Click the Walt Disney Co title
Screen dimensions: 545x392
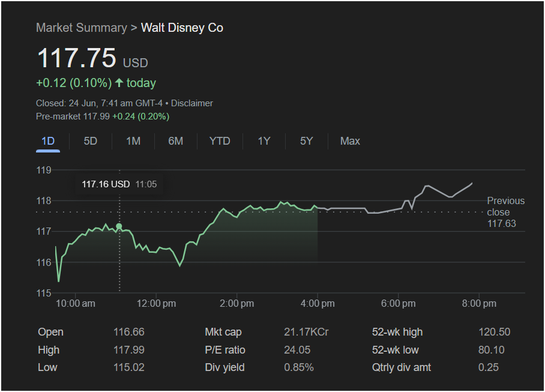point(182,28)
